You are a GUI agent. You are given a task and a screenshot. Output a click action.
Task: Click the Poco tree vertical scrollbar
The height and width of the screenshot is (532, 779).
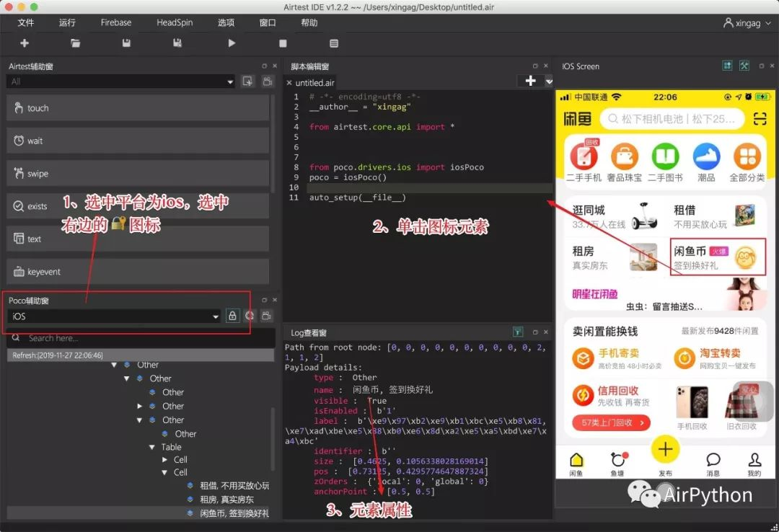272,438
